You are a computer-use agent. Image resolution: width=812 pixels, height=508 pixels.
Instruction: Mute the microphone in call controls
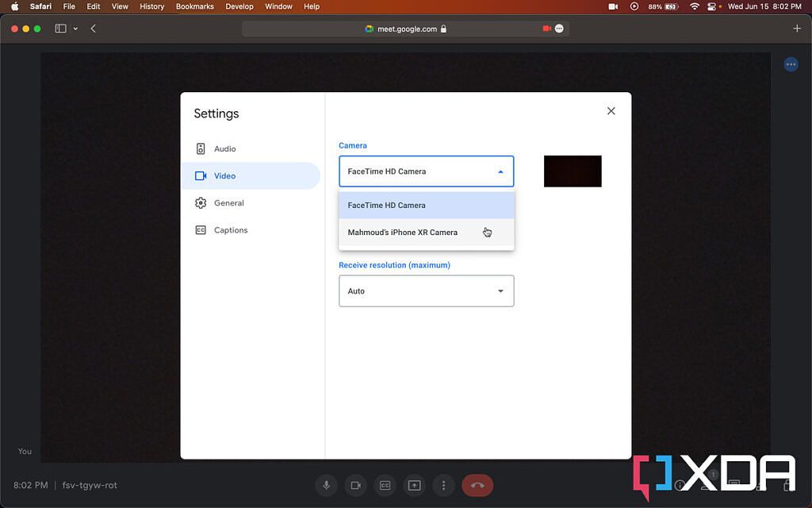pos(326,485)
